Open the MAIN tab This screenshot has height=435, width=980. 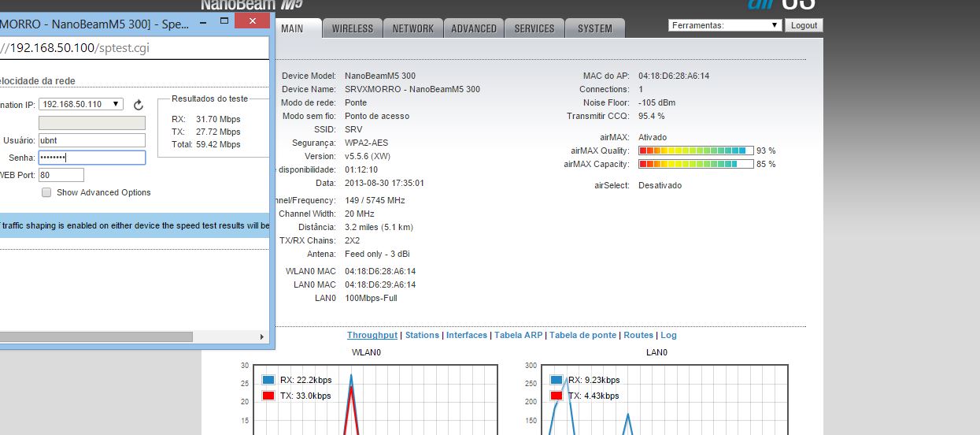298,28
